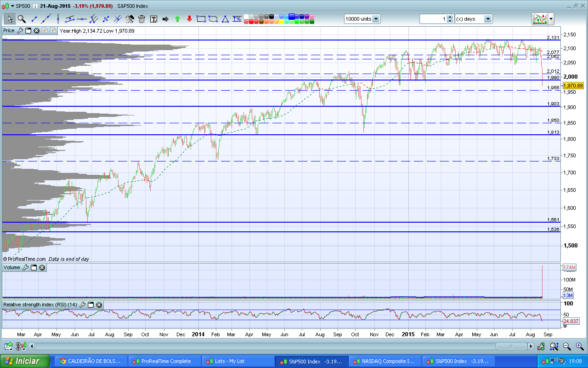Image resolution: width=588 pixels, height=368 pixels.
Task: Switch to CALDEIRÃO DE BOLS... Chrome taskbar window
Action: click(90, 361)
